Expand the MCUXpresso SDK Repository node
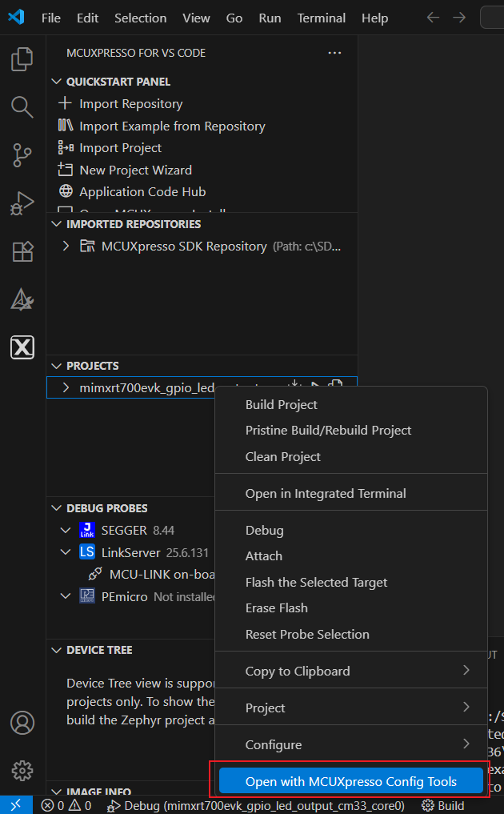Screen dimensions: 504x814 [x=66, y=246]
